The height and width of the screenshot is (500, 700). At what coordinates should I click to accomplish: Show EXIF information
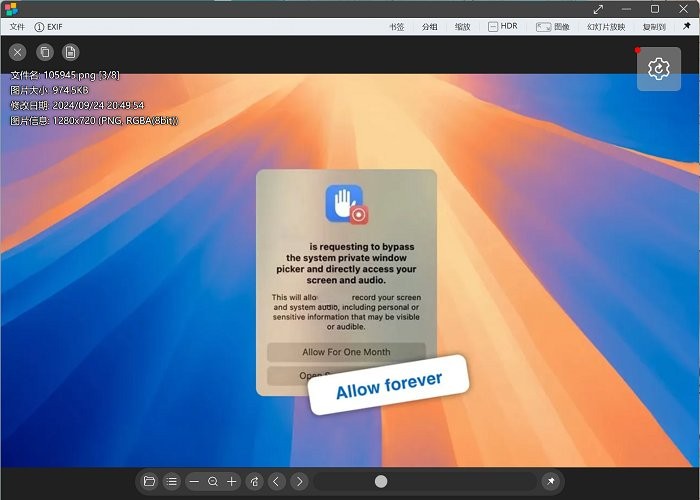coord(47,27)
